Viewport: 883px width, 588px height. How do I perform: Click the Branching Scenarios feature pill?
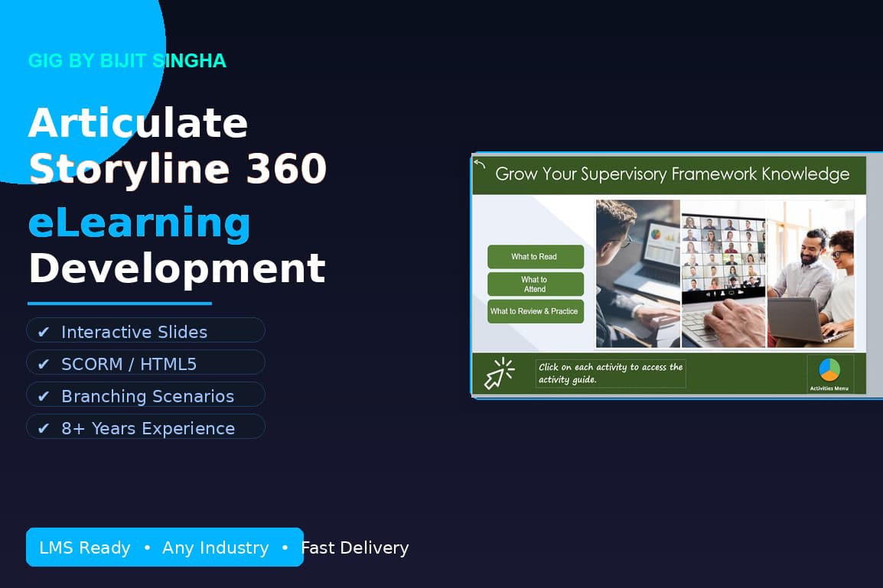pyautogui.click(x=146, y=395)
